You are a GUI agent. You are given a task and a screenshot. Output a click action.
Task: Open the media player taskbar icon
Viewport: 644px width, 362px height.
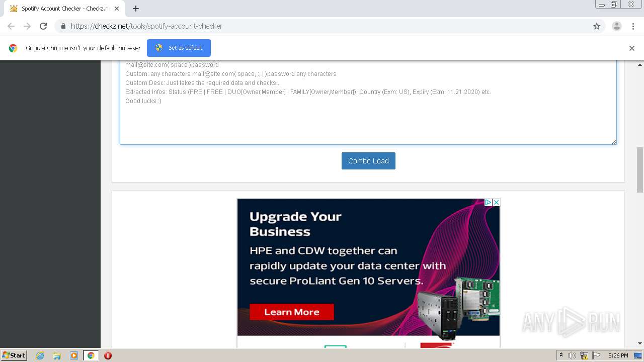point(74,355)
